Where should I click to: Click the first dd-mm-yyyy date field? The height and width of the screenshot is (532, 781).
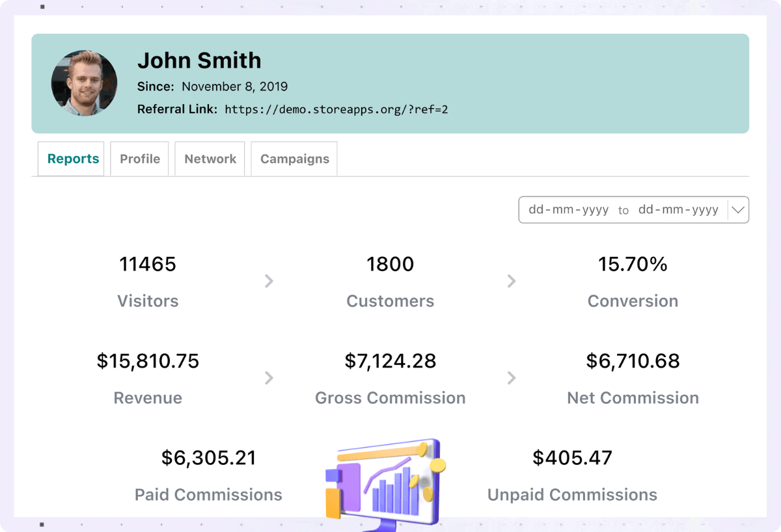click(x=567, y=209)
